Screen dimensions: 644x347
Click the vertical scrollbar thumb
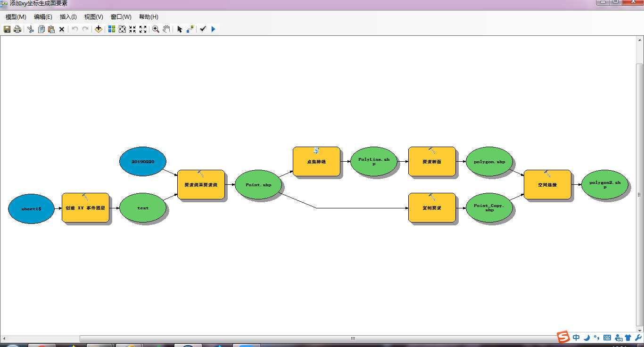pos(640,194)
